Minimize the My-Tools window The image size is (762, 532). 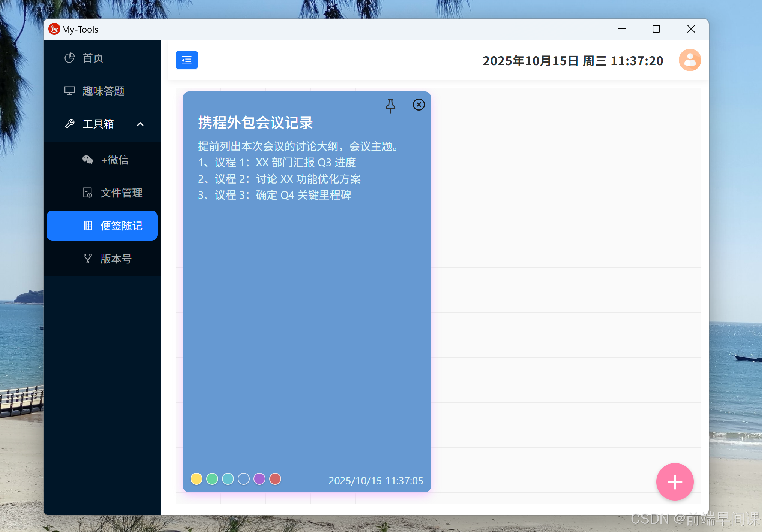[622, 29]
